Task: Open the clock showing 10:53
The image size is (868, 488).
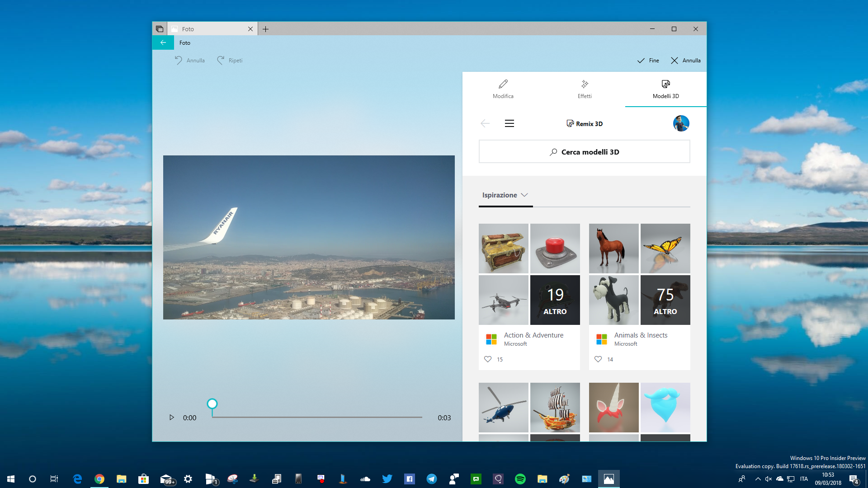Action: click(x=828, y=479)
